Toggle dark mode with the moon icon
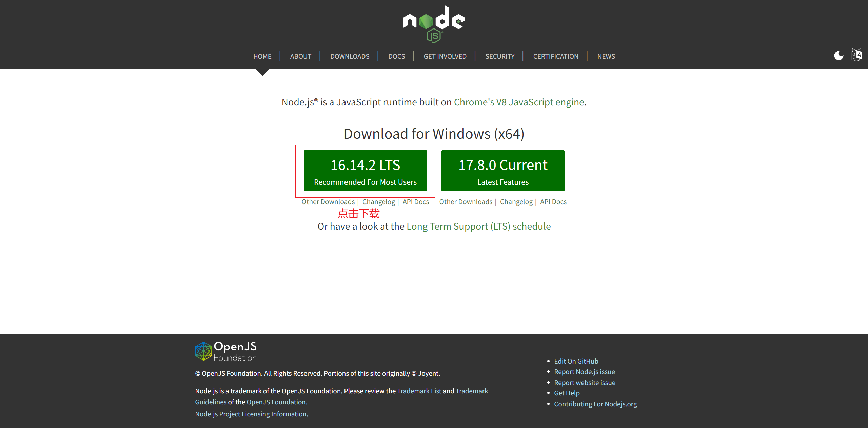868x428 pixels. [839, 55]
